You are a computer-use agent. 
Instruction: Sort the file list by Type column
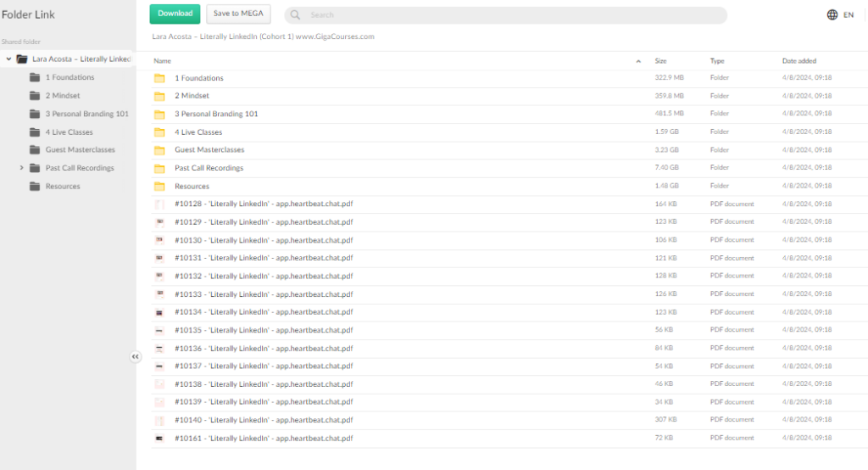[717, 61]
